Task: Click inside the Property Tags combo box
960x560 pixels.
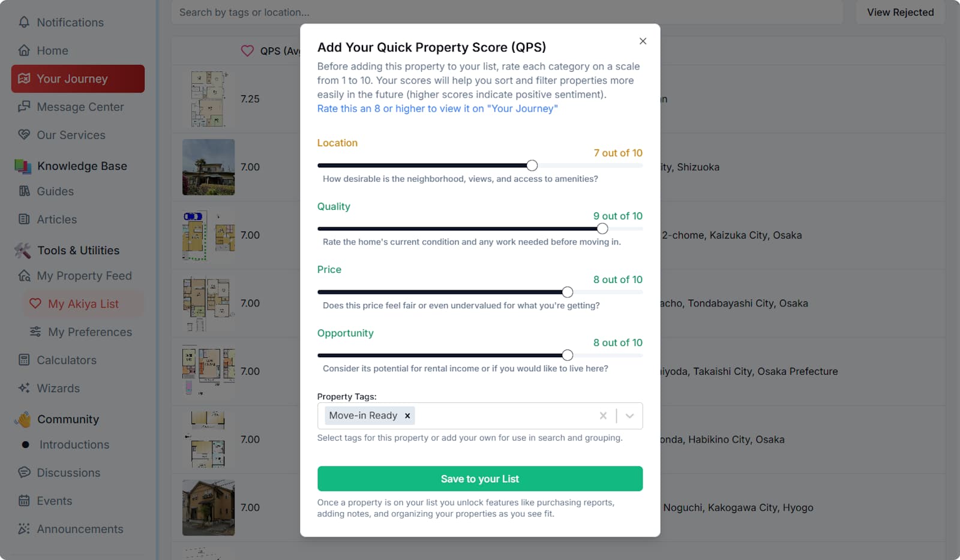Action: tap(504, 416)
